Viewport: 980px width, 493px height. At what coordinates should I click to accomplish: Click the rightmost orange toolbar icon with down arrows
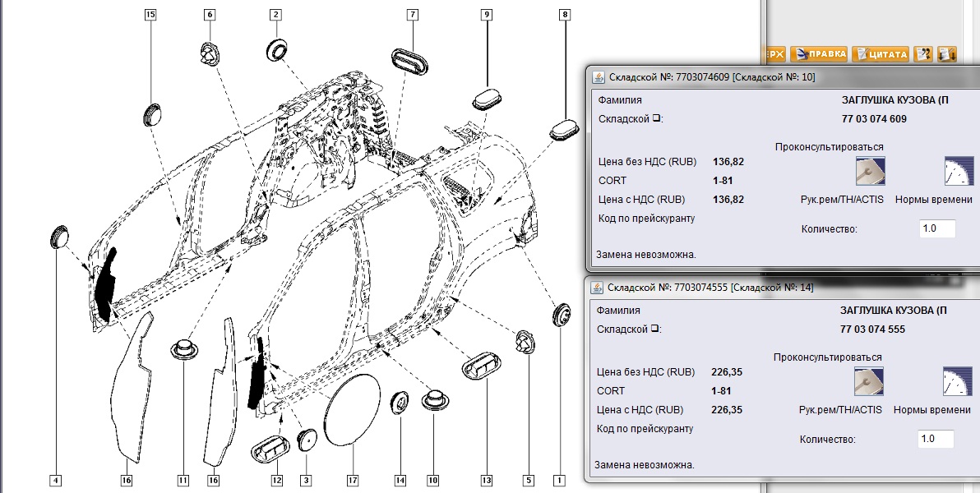947,54
